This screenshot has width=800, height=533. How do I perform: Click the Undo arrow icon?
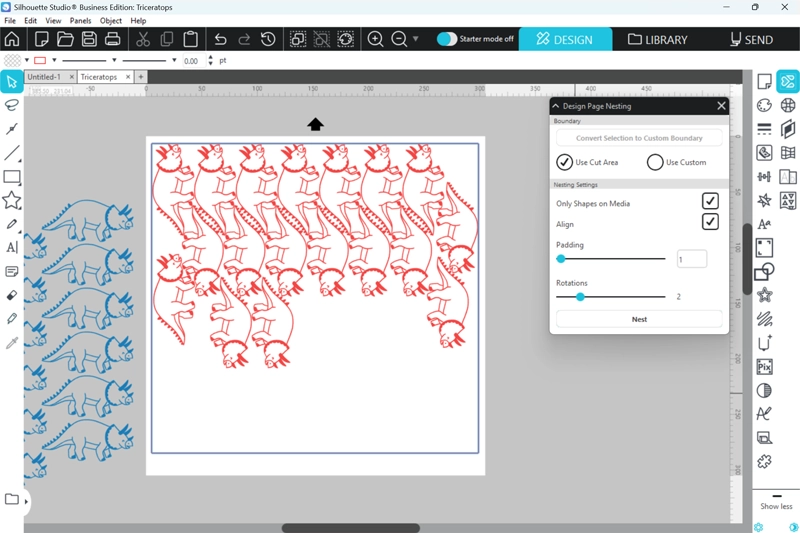[220, 39]
